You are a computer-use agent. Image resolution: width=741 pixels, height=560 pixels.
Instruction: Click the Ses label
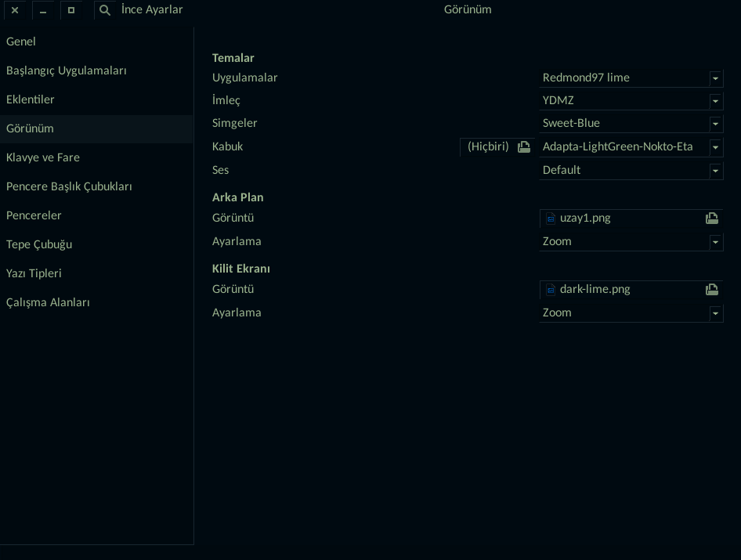coord(220,170)
